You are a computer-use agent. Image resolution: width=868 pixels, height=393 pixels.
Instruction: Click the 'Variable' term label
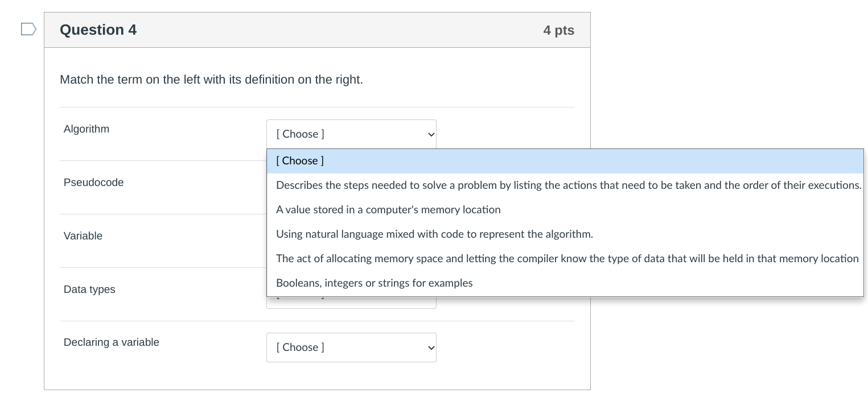83,236
